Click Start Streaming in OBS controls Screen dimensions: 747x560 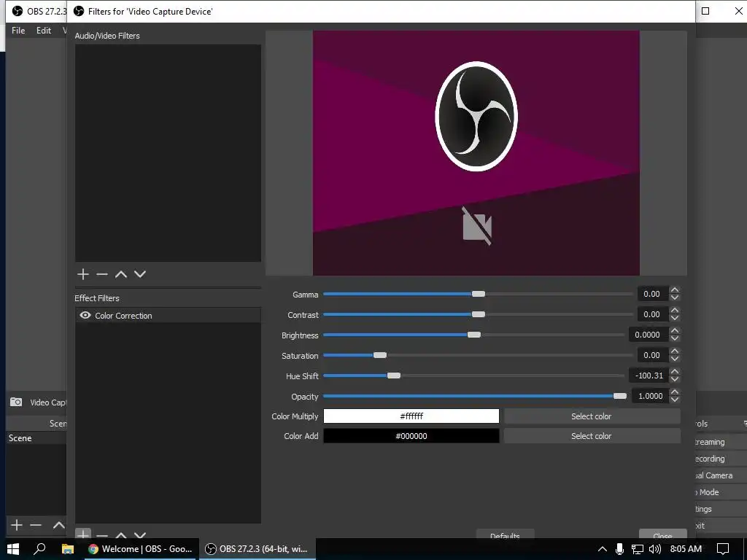(721, 442)
